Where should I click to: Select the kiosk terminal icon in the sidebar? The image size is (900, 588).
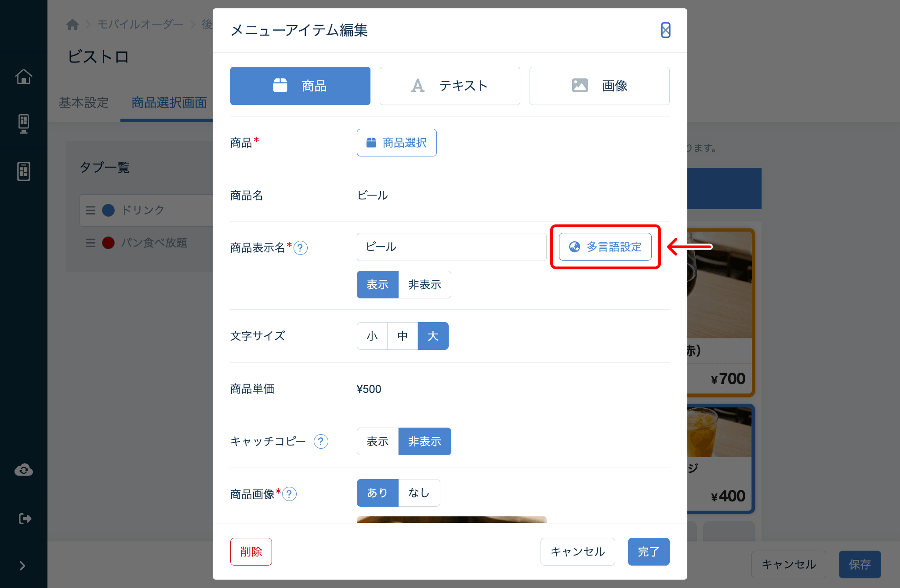click(x=23, y=123)
